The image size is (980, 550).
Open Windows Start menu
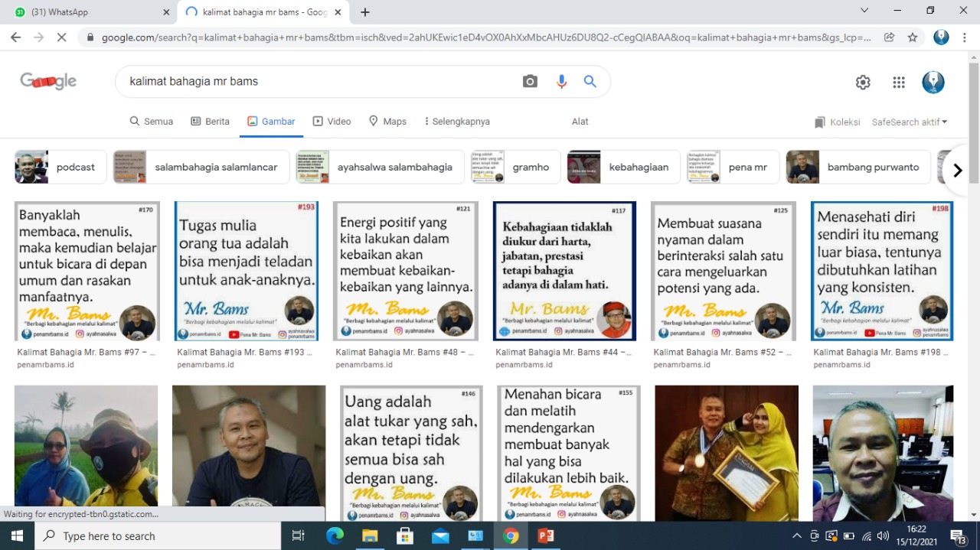(x=17, y=535)
